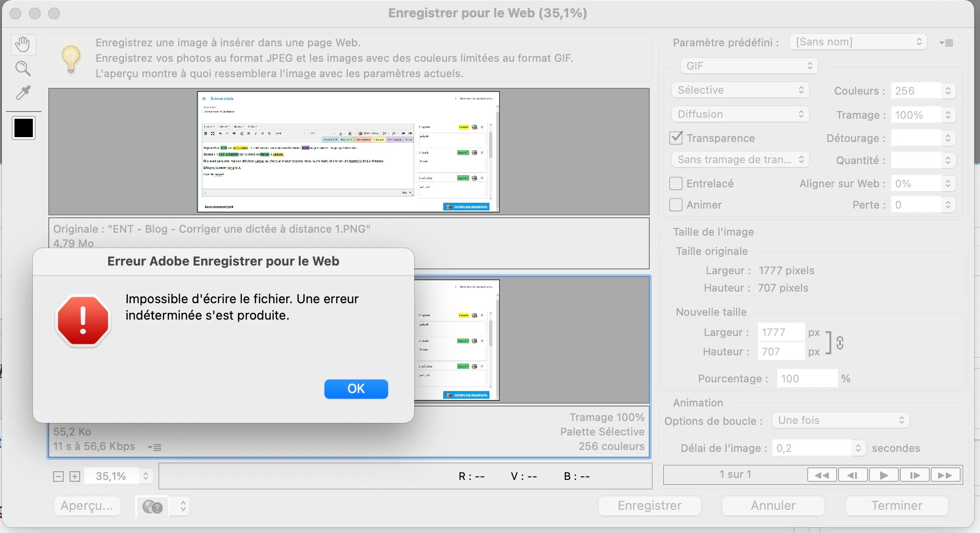Click the Annuler button
The image size is (980, 533).
(x=773, y=505)
